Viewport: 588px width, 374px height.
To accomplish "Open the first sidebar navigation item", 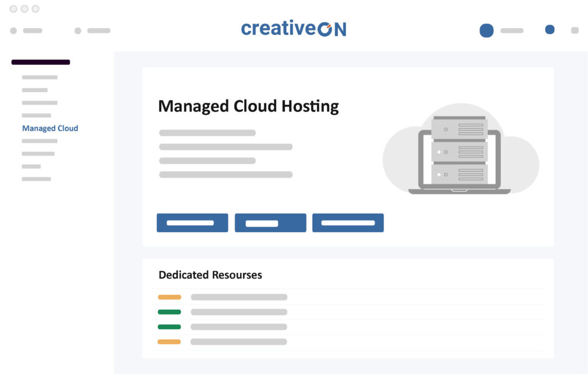I will point(39,77).
